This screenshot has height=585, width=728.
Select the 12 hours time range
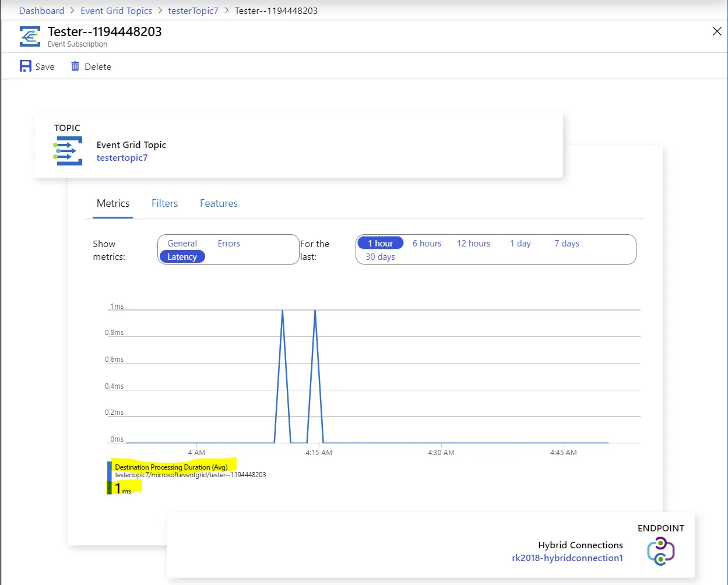click(473, 244)
